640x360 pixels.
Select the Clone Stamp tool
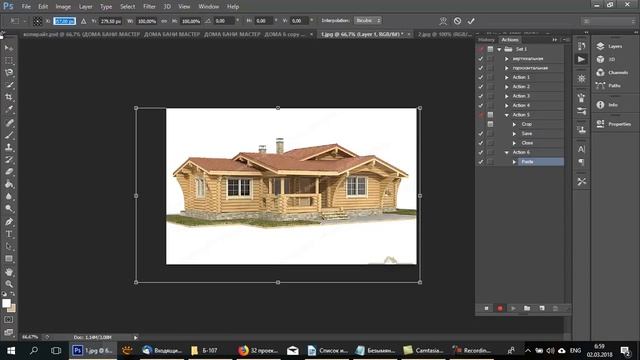[9, 147]
